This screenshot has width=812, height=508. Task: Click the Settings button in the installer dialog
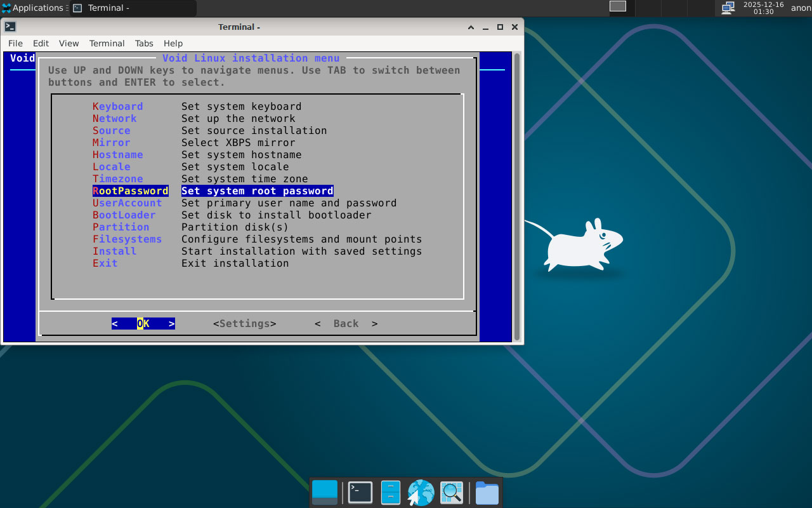click(244, 324)
